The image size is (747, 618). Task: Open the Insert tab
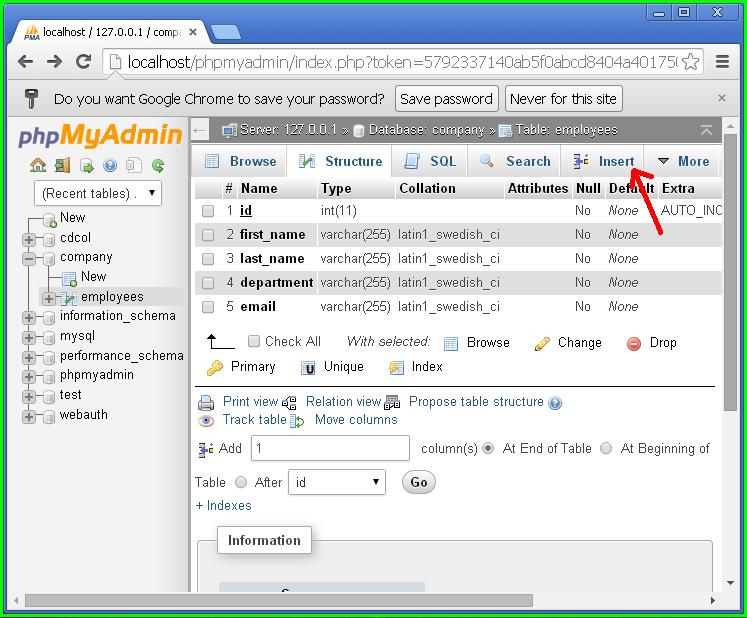coord(603,161)
